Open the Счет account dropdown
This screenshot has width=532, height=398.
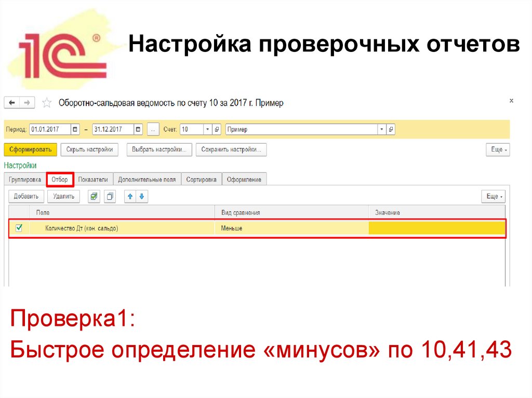point(208,129)
